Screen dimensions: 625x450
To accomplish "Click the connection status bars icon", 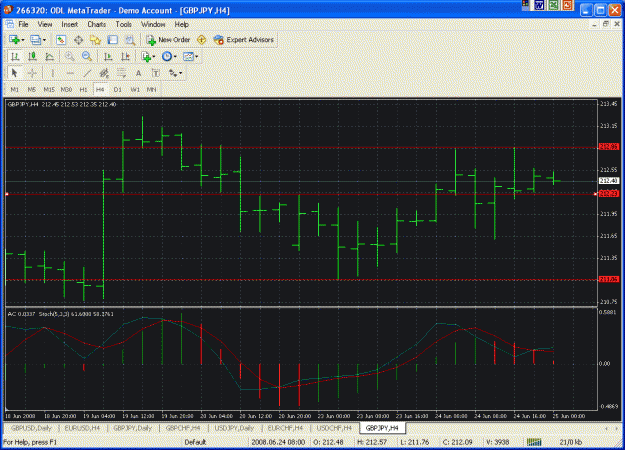I will (535, 442).
